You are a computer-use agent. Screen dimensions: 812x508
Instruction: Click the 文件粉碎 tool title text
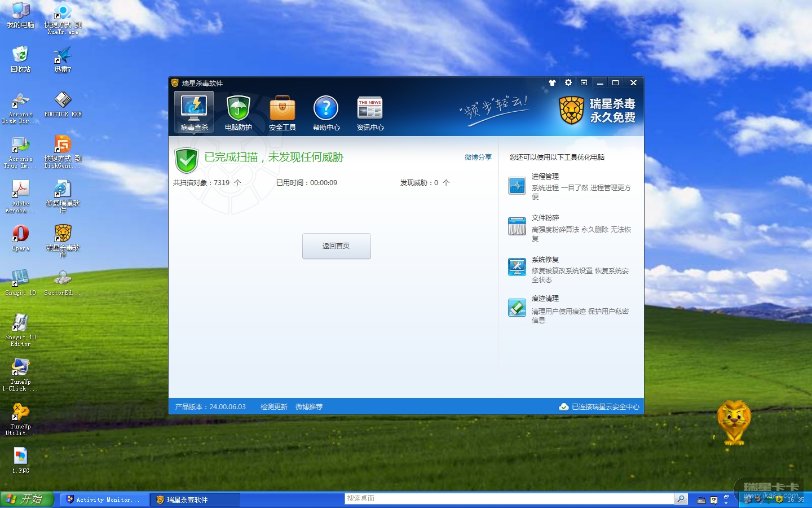pyautogui.click(x=545, y=218)
